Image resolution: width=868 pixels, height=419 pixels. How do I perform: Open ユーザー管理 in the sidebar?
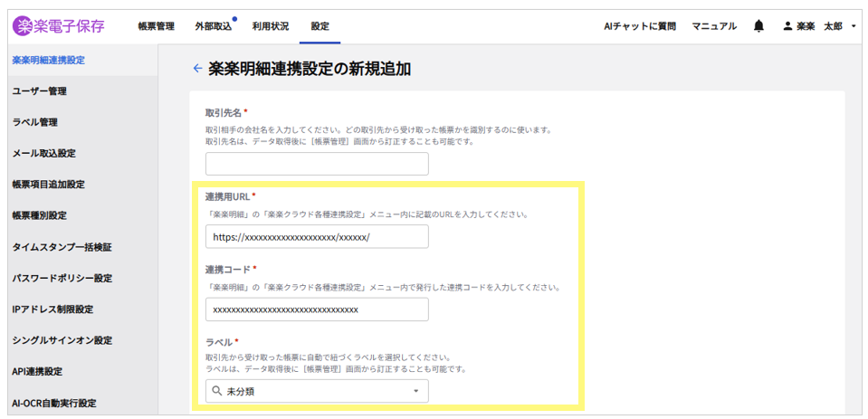[x=40, y=90]
